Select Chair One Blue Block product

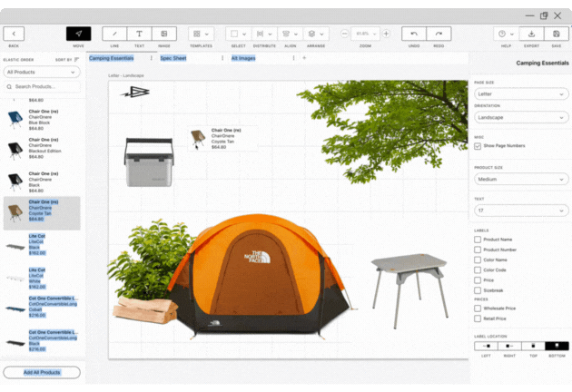pyautogui.click(x=42, y=120)
